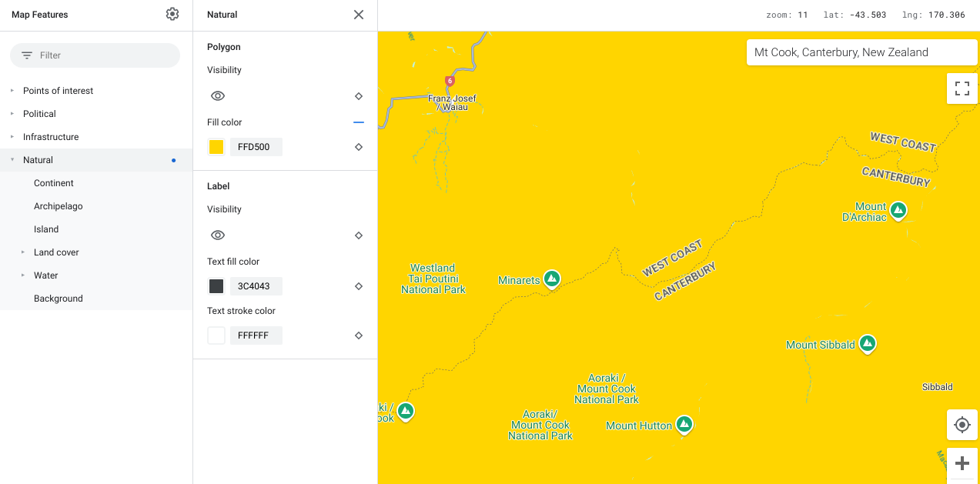Select Island feature

(46, 229)
